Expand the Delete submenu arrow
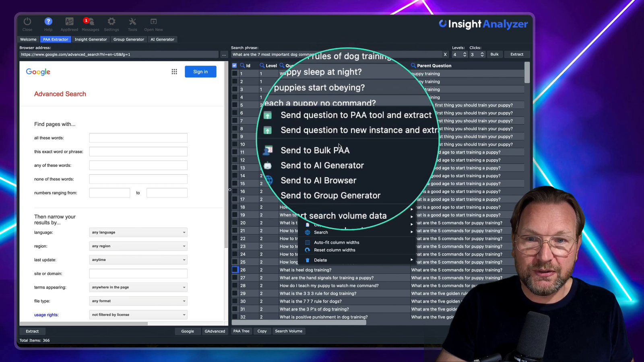This screenshot has height=362, width=644. tap(411, 260)
